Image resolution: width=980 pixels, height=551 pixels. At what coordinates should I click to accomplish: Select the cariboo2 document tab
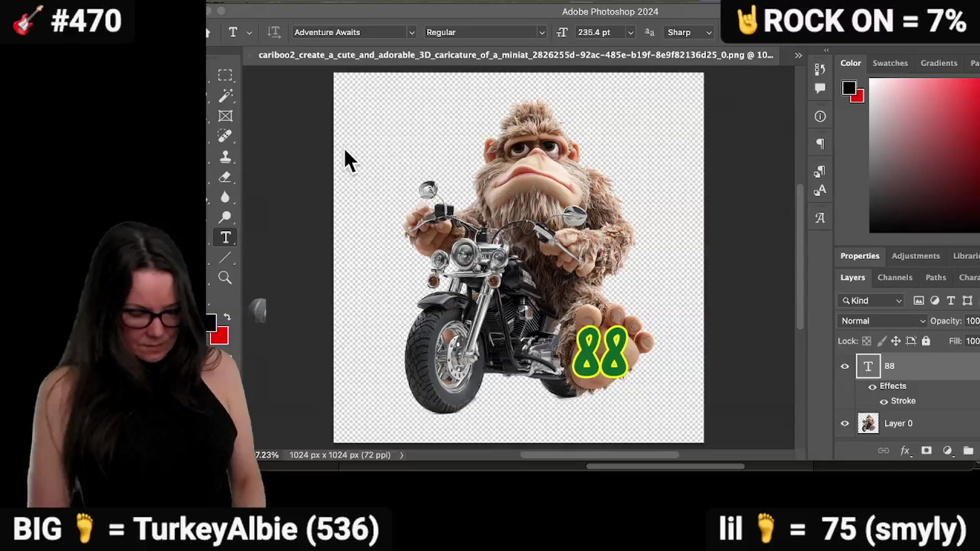(x=516, y=55)
